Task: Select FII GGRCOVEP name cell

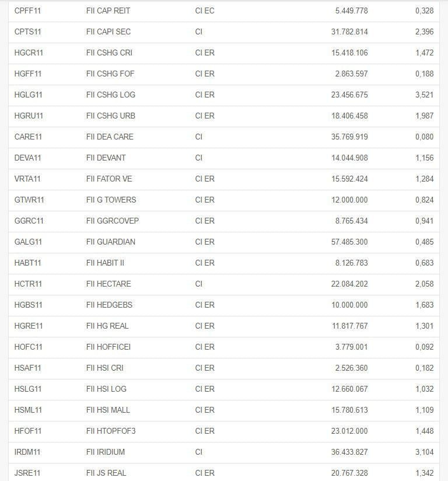Action: pos(113,221)
